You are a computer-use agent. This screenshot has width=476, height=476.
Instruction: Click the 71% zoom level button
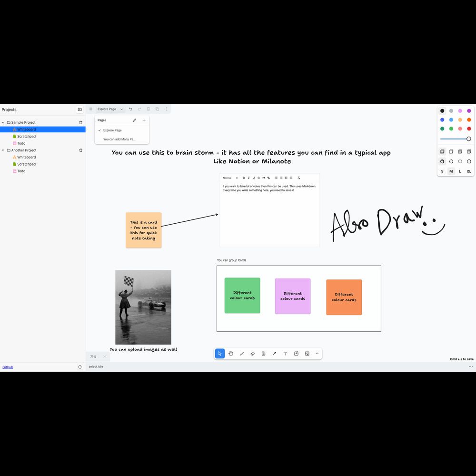pos(93,357)
